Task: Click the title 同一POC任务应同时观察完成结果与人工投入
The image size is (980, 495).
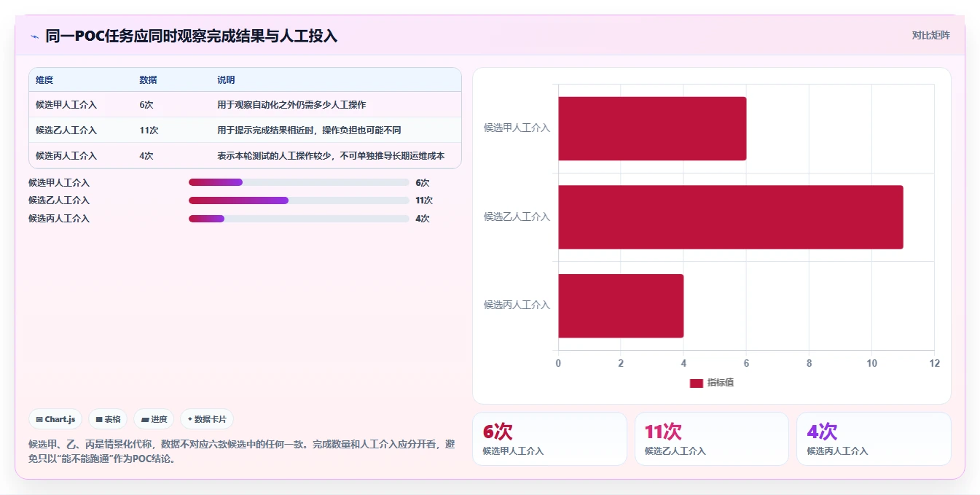Action: click(191, 36)
